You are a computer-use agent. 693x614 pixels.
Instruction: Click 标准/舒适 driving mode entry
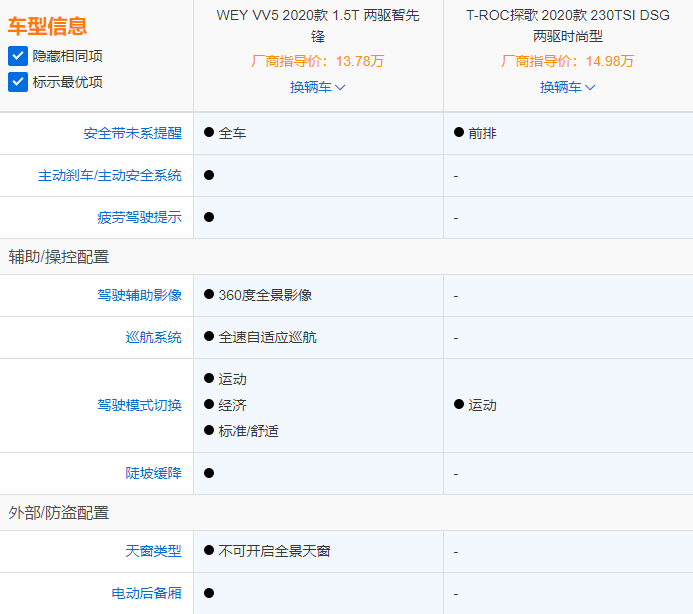coord(248,431)
